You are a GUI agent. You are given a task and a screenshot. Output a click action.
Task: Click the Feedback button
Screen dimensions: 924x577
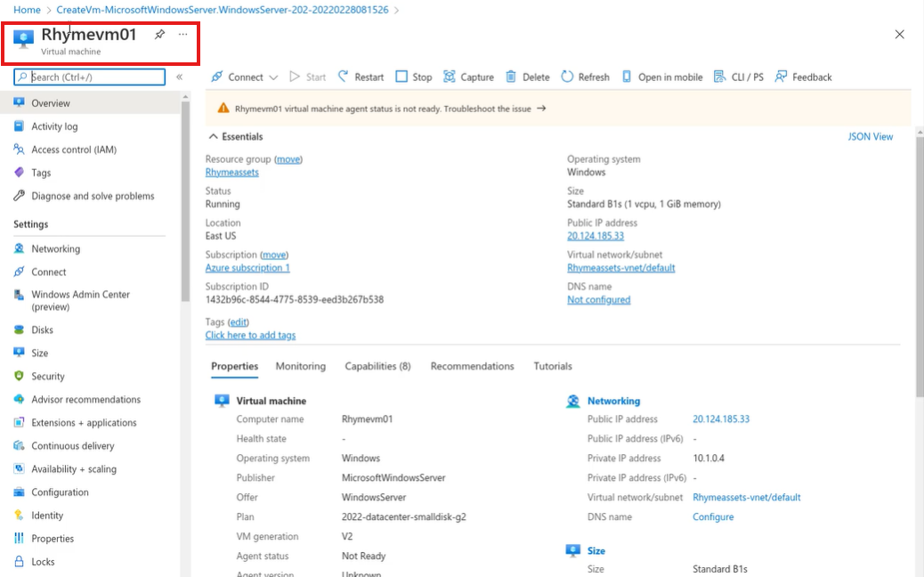point(803,77)
